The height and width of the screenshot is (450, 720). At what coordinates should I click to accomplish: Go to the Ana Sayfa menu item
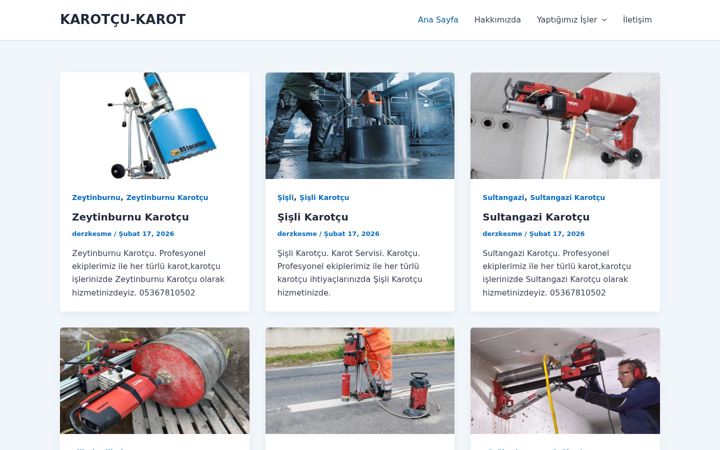[438, 20]
